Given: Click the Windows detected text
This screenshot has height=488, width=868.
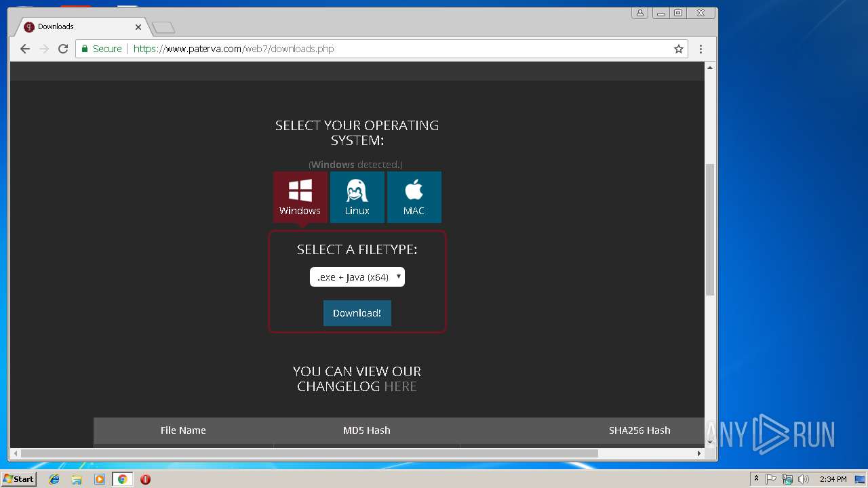Looking at the screenshot, I should point(355,165).
